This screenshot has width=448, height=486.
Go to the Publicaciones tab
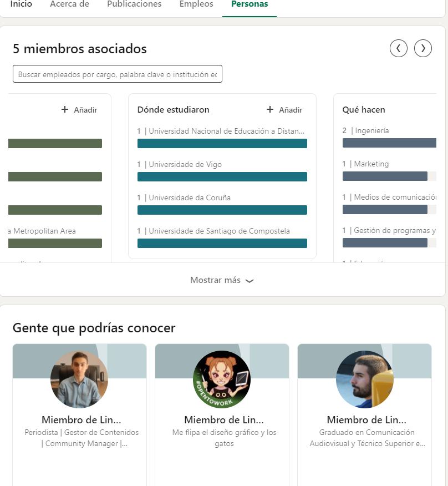[x=134, y=4]
